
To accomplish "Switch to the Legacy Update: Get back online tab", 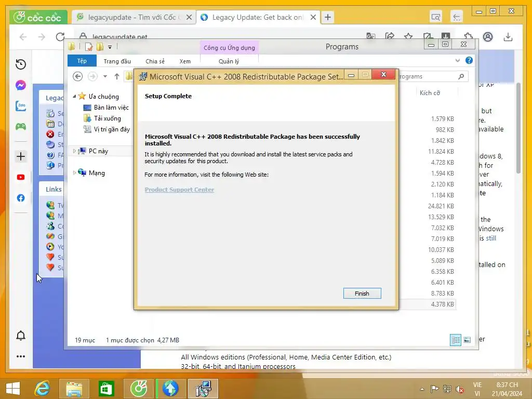I will coord(257,17).
